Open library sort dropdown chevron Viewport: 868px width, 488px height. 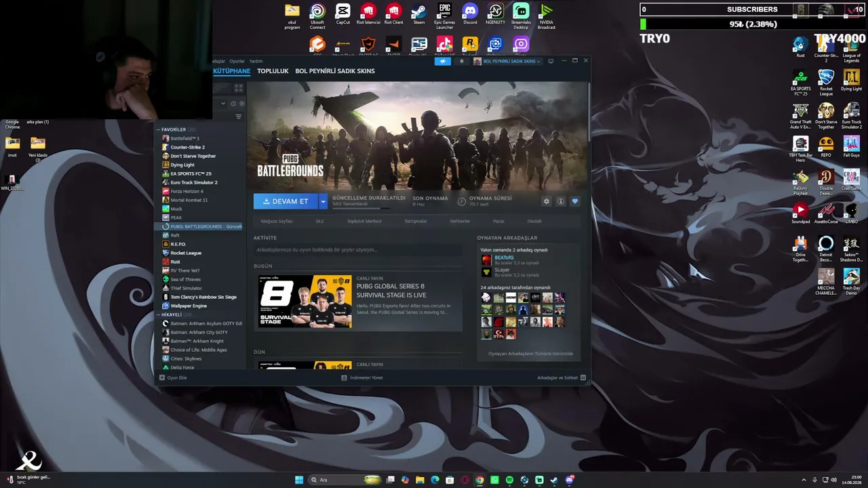(x=223, y=104)
